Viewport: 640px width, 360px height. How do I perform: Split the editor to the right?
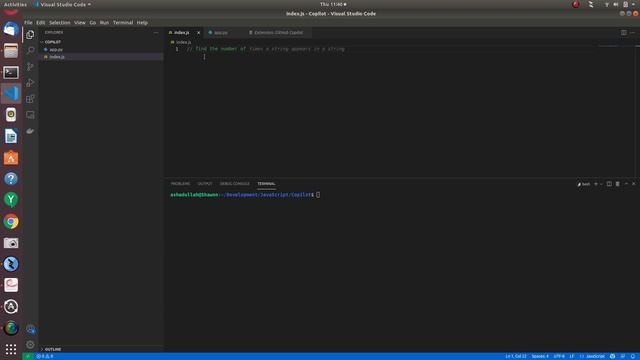(x=624, y=33)
